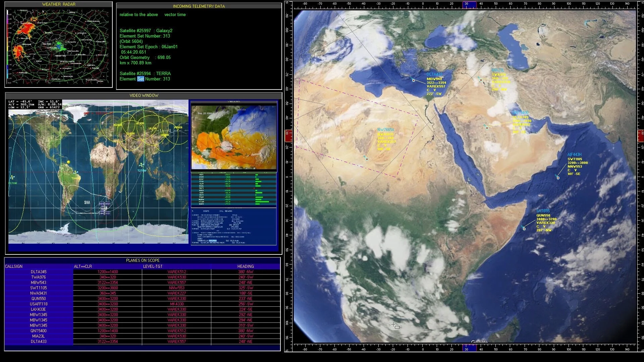Open the weather radar map thumbnail

tap(58, 47)
